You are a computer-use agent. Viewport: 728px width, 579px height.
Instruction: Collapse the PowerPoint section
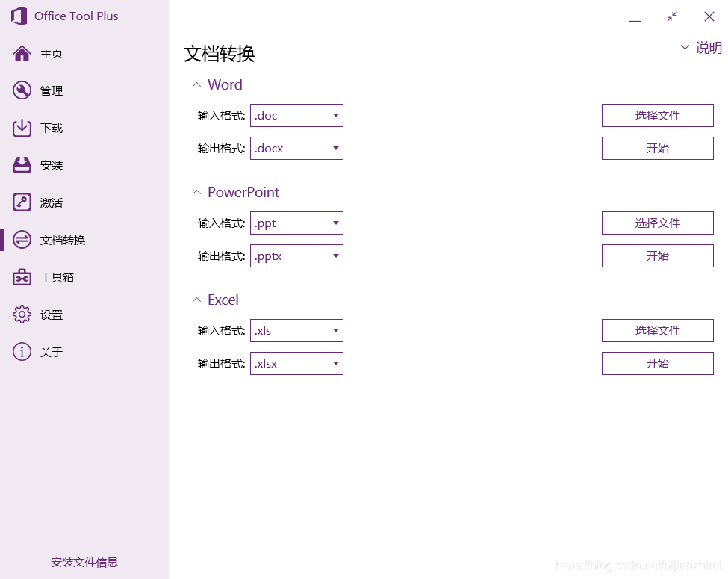click(197, 193)
